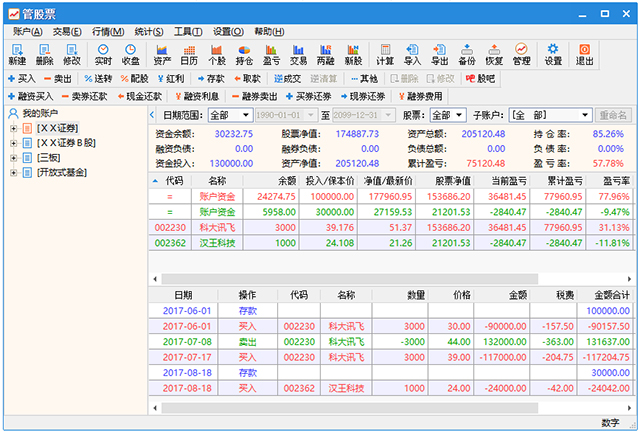This screenshot has height=432, width=640.
Task: Open the 两融 margin trading view
Action: coord(326,55)
